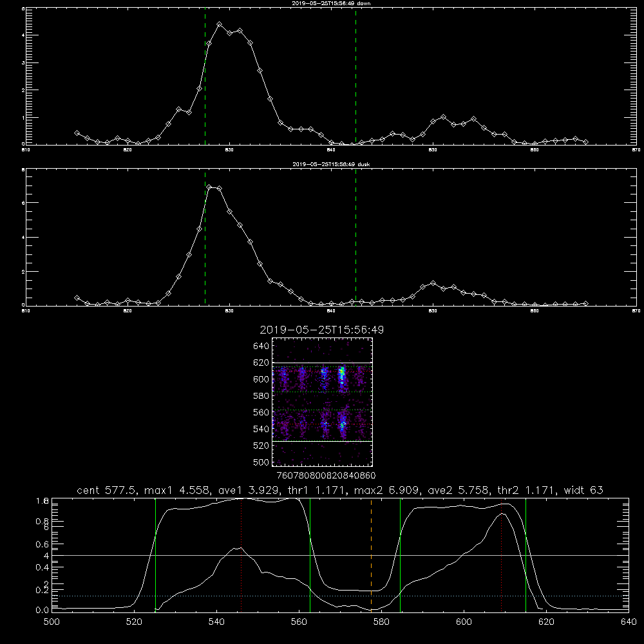The width and height of the screenshot is (644, 644).
Task: Select spectrogram y-axis label 560
Action: 261,412
